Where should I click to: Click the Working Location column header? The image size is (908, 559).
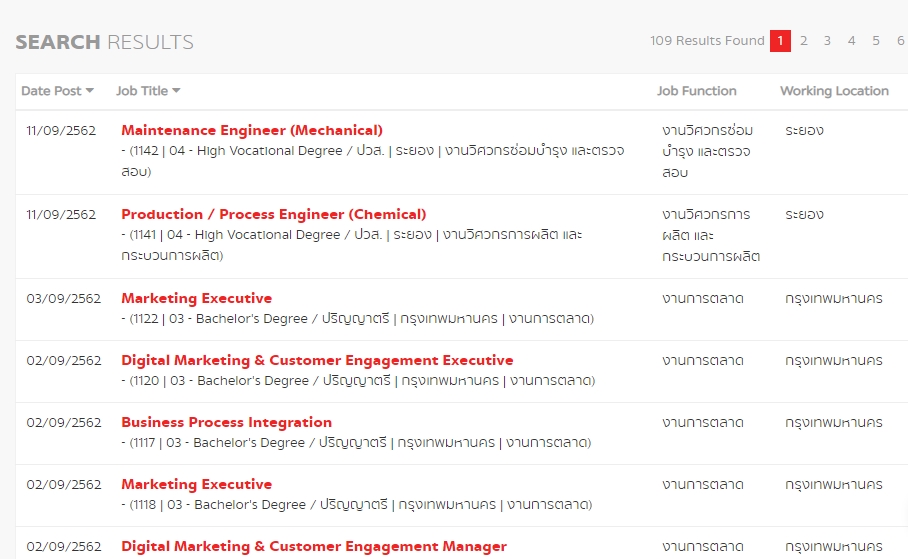pos(834,91)
